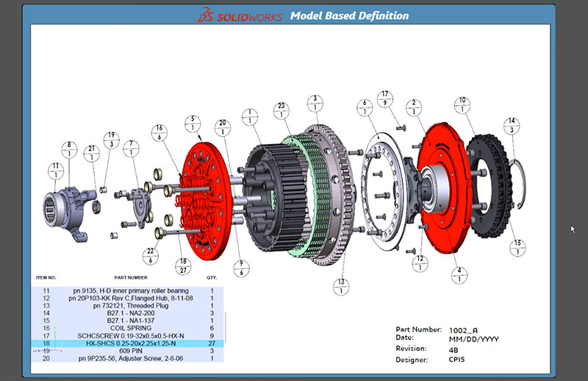The height and width of the screenshot is (381, 588).
Task: Click balloon 22 below the bushings
Action: click(151, 254)
